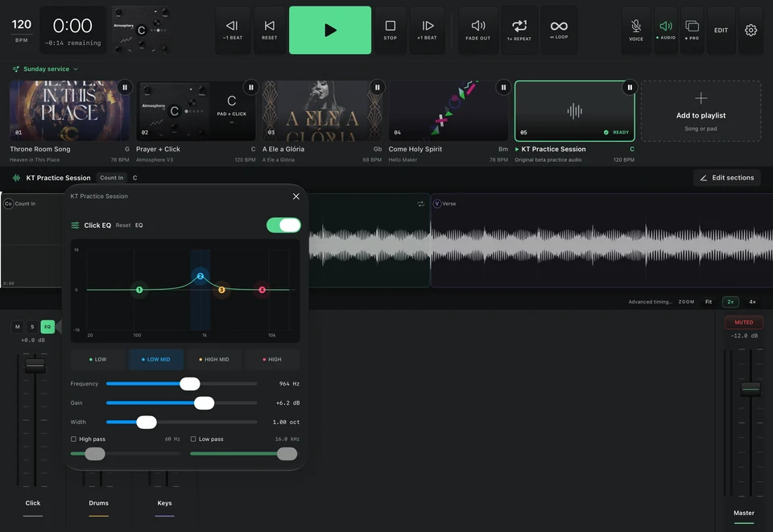Click the MUTED button on the Master channel
Image resolution: width=773 pixels, height=532 pixels.
[744, 323]
